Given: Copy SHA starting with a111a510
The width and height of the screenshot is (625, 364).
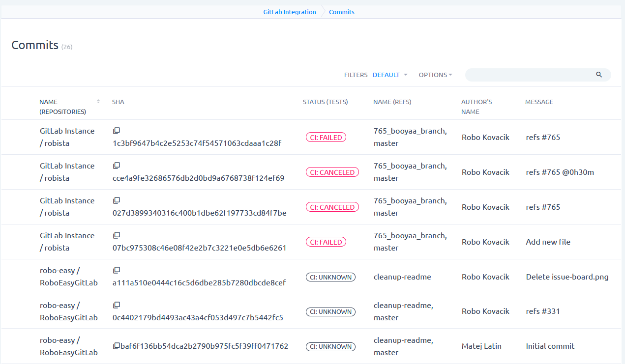Looking at the screenshot, I should [117, 270].
